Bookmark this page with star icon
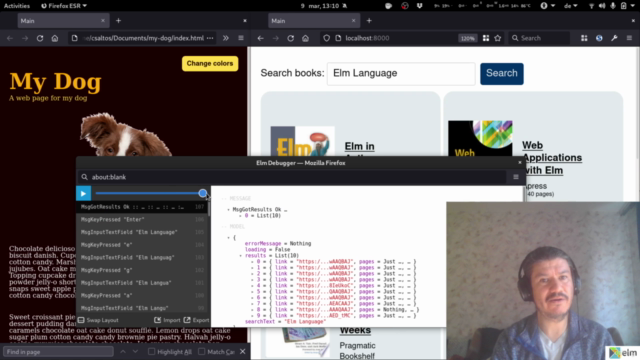The width and height of the screenshot is (640, 360). (498, 38)
